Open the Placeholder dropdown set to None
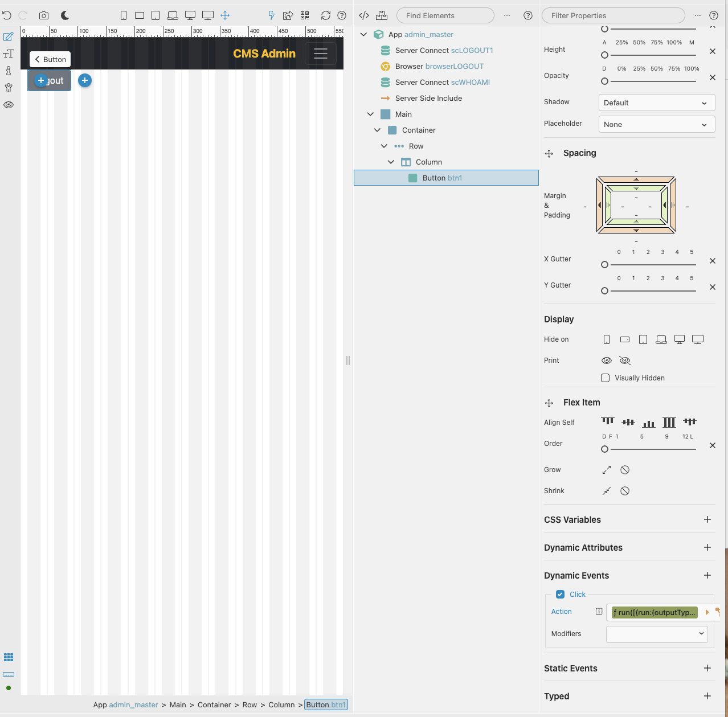 tap(656, 124)
